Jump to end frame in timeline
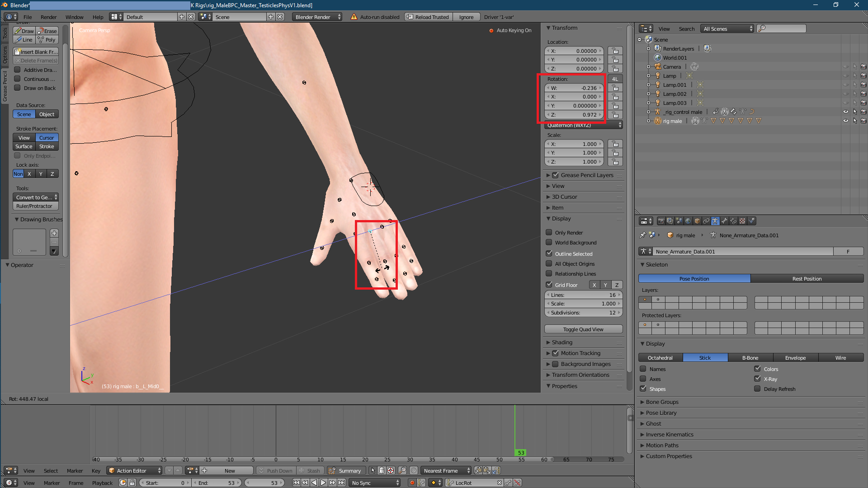 [341, 483]
